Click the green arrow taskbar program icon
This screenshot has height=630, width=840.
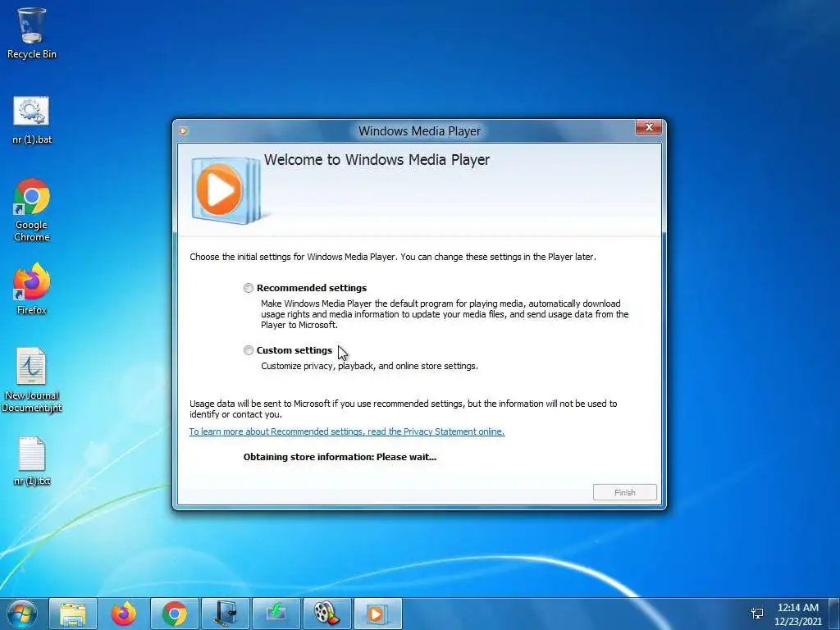[276, 614]
